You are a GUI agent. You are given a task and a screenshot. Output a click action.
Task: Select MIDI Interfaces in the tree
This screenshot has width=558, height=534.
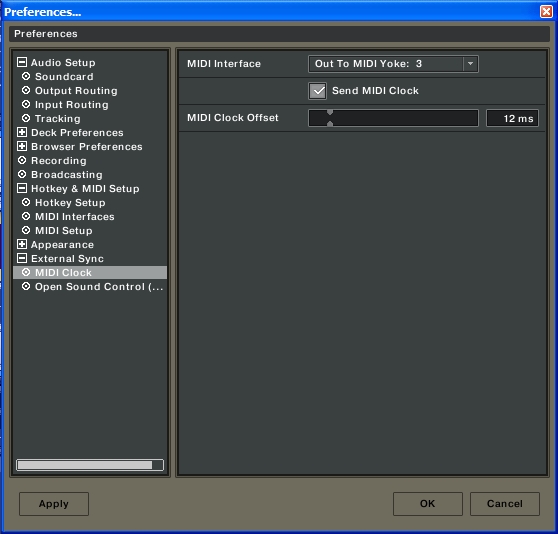click(75, 217)
